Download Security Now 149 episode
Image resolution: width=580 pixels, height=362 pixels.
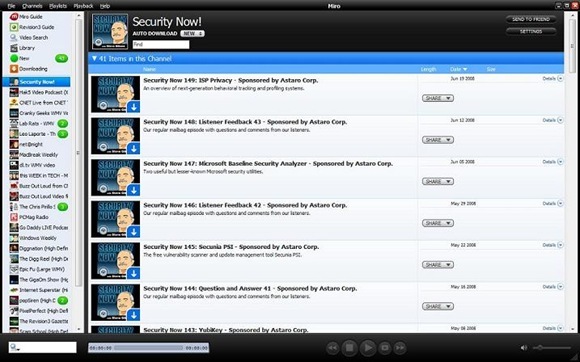(x=134, y=107)
